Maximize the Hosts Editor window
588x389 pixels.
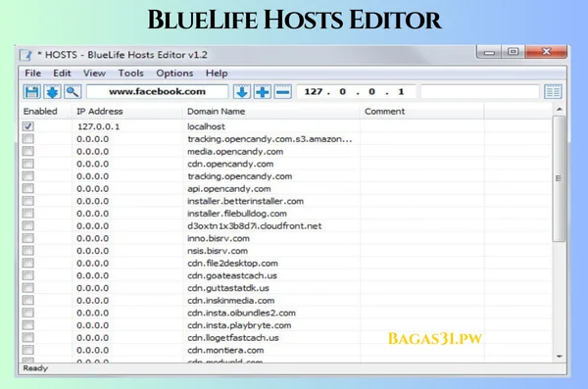pyautogui.click(x=513, y=52)
